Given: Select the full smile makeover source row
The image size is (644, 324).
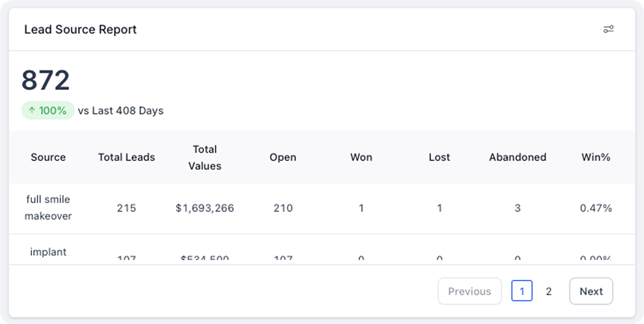Looking at the screenshot, I should 322,209.
